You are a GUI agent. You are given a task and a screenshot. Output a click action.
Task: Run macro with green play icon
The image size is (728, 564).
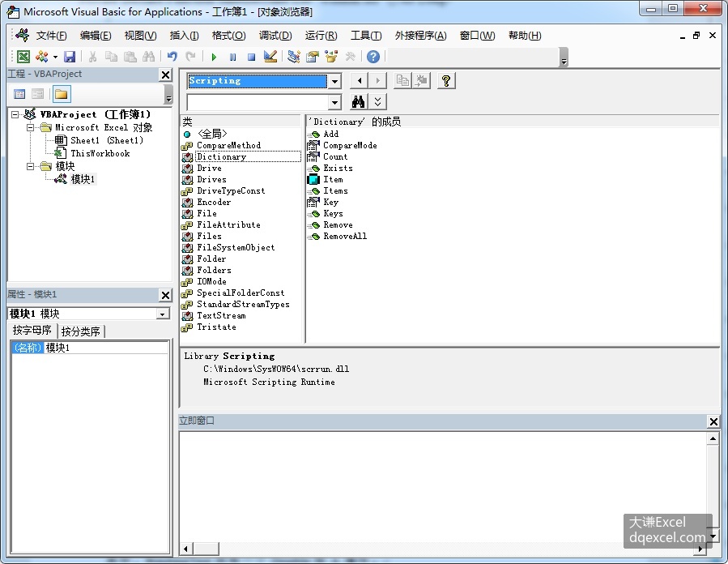pyautogui.click(x=214, y=57)
